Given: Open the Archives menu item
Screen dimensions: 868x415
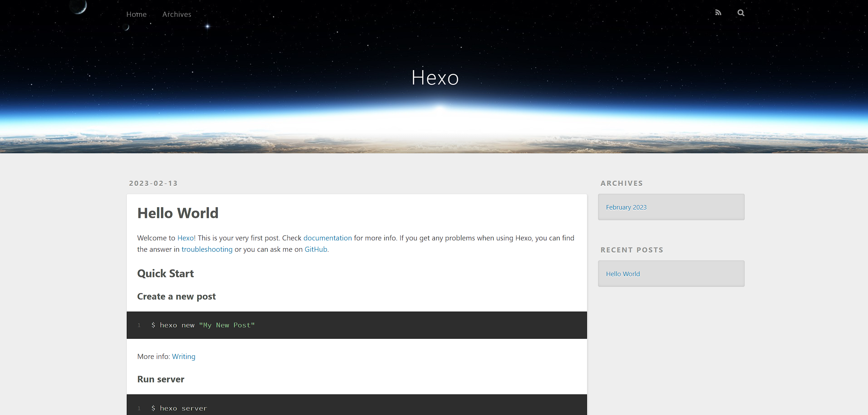Looking at the screenshot, I should (x=177, y=14).
